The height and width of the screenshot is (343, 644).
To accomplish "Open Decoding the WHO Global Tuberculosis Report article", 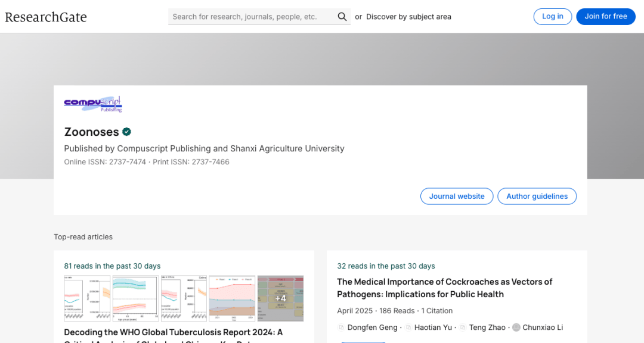I will coord(173,332).
